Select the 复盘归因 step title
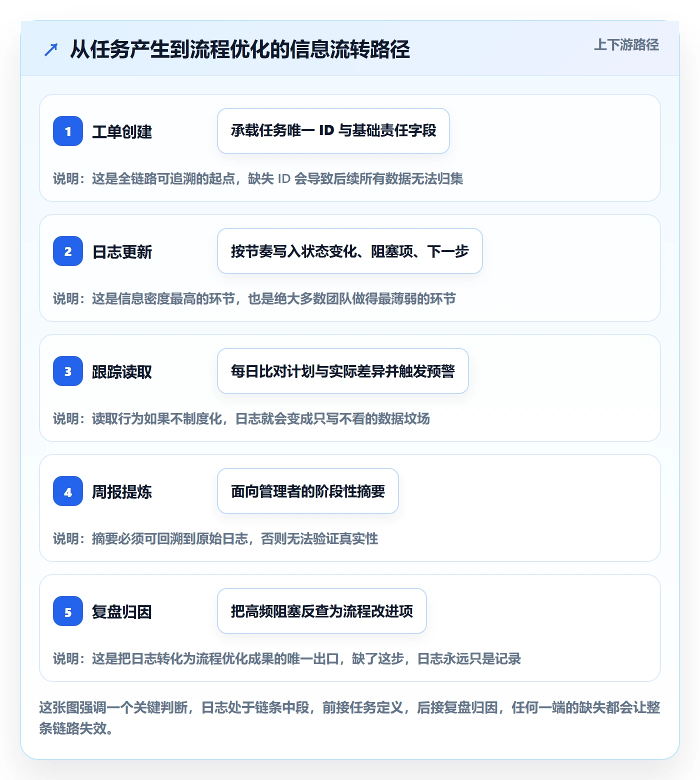700x780 pixels. pos(122,611)
